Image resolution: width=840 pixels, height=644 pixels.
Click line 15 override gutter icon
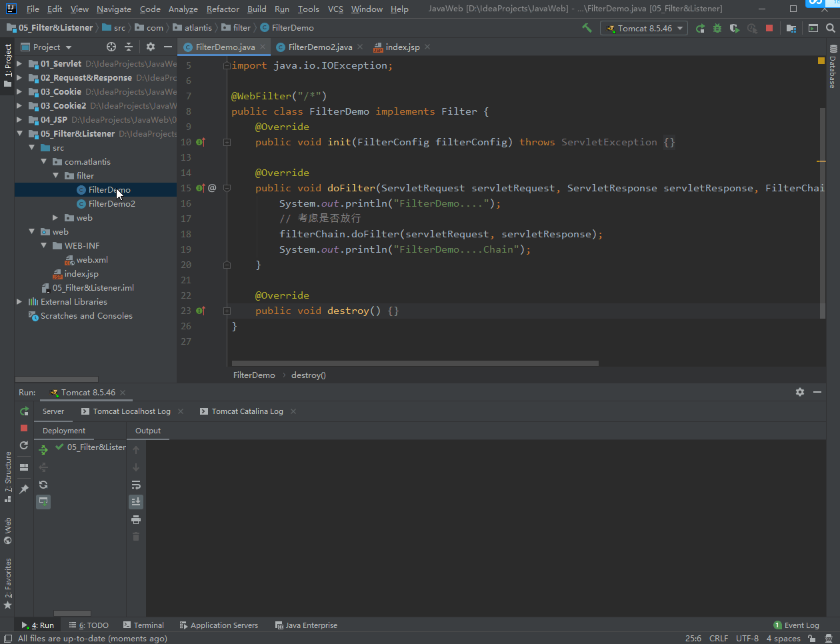tap(200, 188)
